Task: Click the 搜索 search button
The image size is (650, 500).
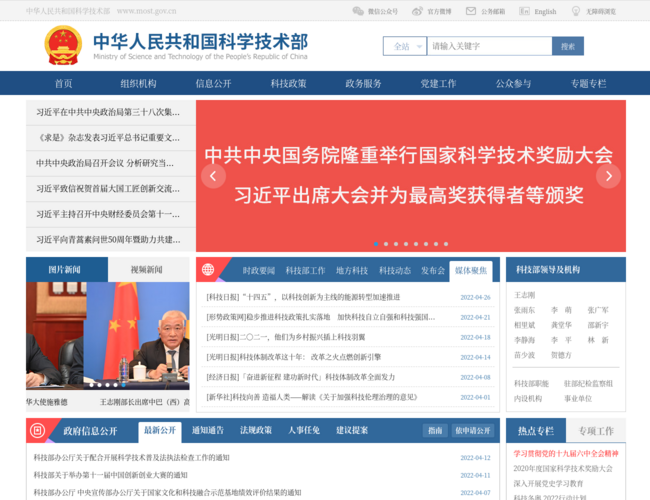Action: (x=568, y=46)
